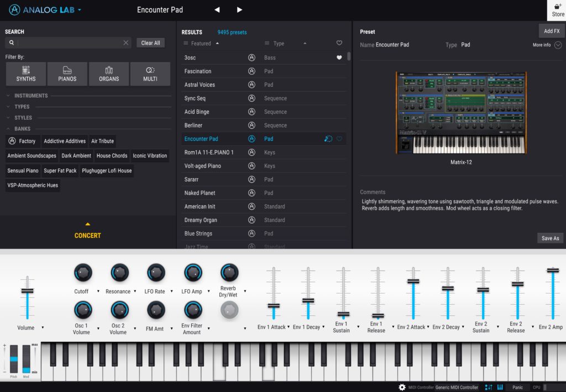
Task: Click the search magnifier icon
Action: click(12, 43)
